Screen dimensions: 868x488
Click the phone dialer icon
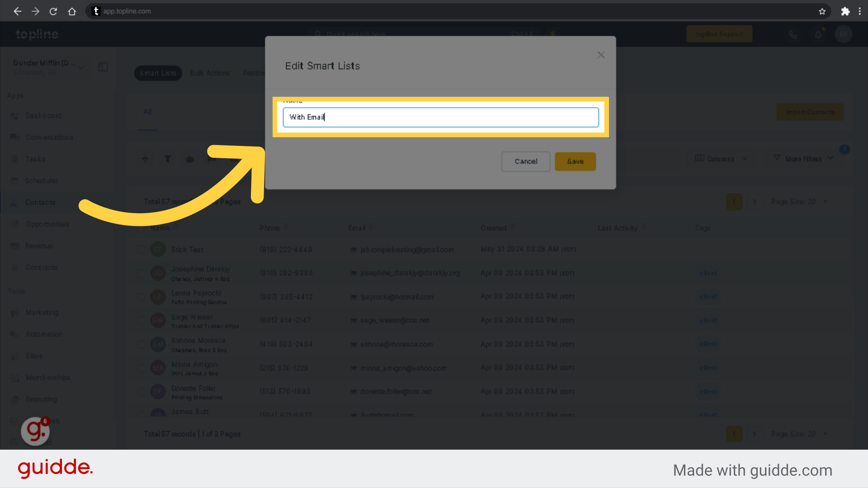pos(793,34)
